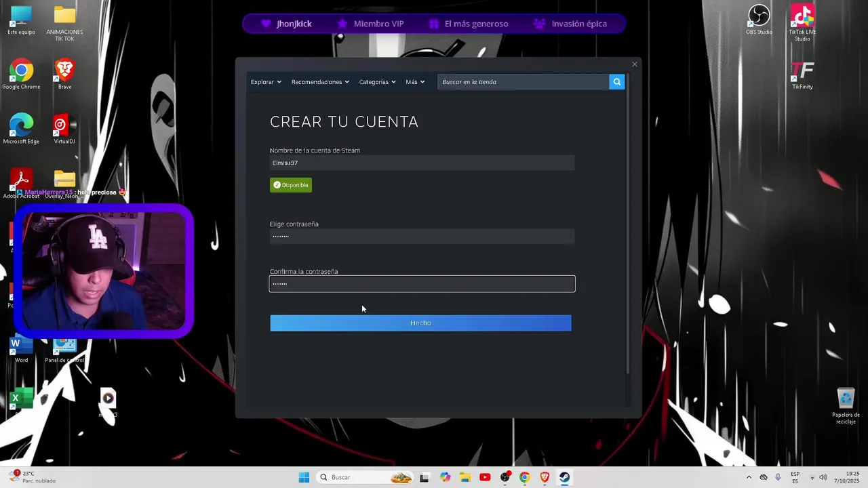Switch to OBS Studio in taskbar
Viewport: 868px width, 488px height.
pos(505,477)
